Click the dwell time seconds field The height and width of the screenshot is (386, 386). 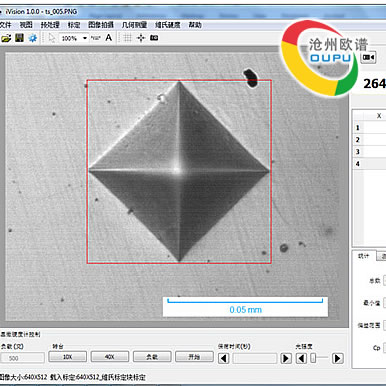point(255,358)
